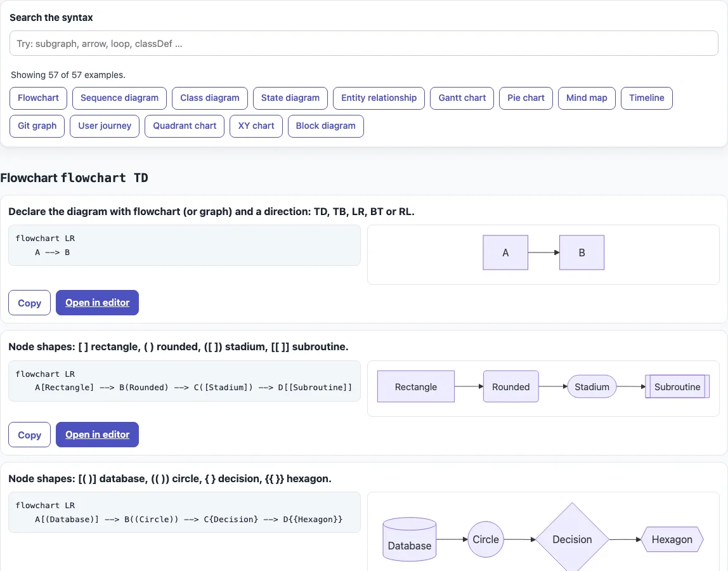This screenshot has width=728, height=571.
Task: Pick the Mind map filter
Action: (587, 98)
